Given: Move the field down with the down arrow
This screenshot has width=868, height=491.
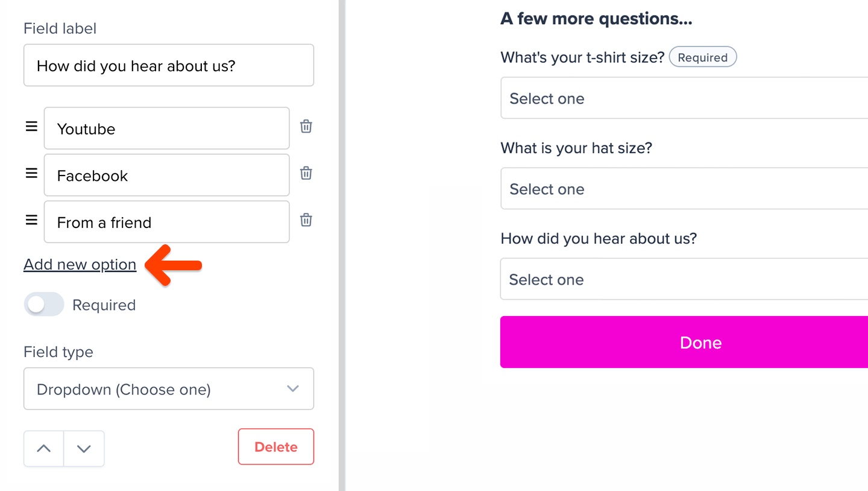Looking at the screenshot, I should click(x=84, y=448).
